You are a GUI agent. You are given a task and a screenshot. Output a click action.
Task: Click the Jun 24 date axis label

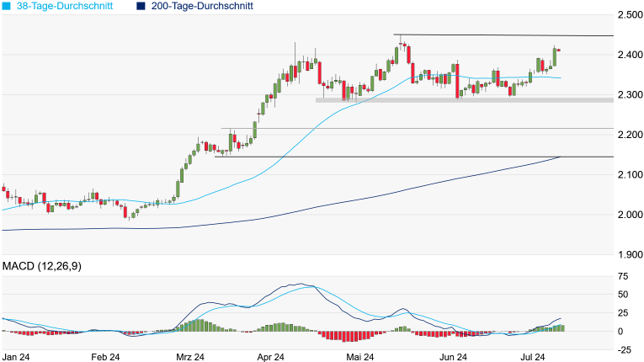tap(453, 357)
